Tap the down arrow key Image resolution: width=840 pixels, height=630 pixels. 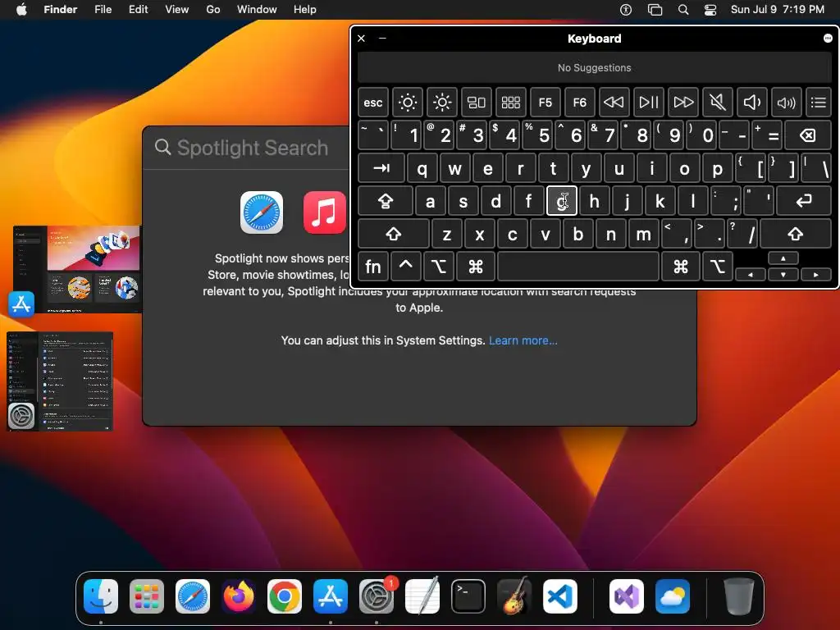click(783, 274)
